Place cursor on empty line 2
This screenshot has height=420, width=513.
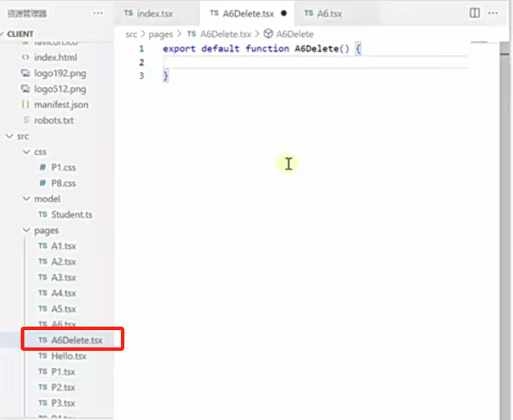tap(316, 62)
